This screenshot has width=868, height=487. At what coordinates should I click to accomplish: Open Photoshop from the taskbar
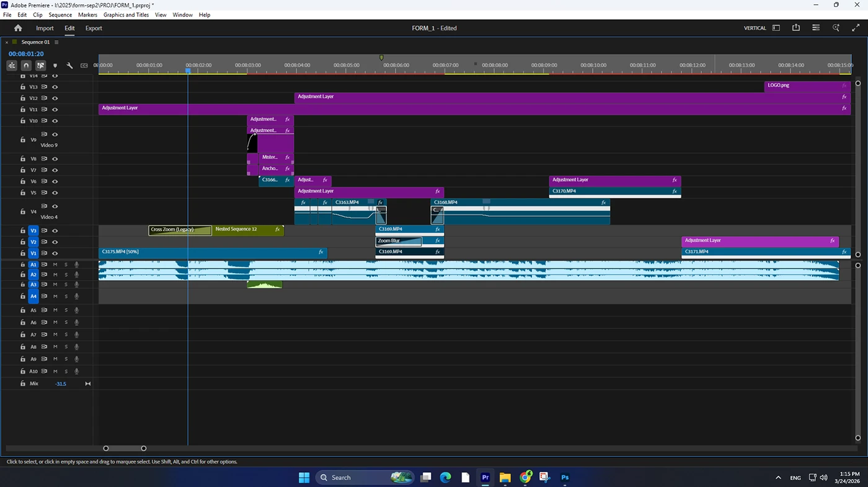tap(565, 478)
